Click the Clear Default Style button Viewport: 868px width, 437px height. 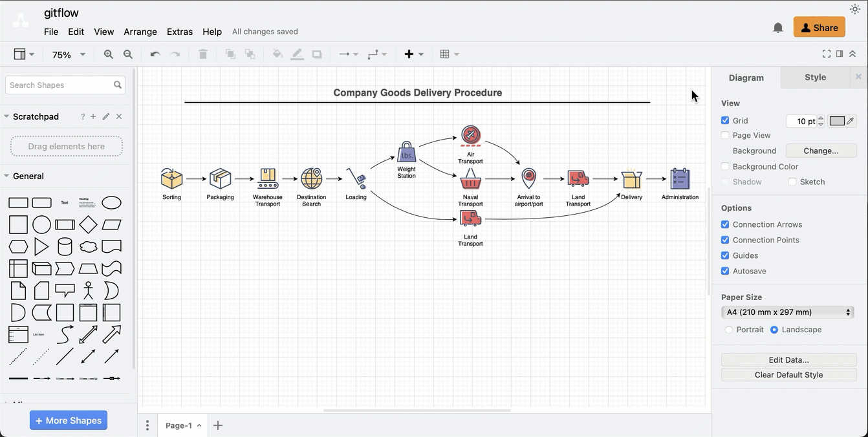point(788,375)
